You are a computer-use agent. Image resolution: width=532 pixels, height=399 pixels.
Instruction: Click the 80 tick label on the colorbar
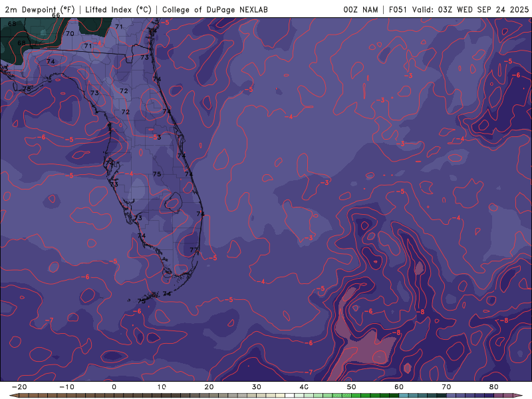[494, 387]
